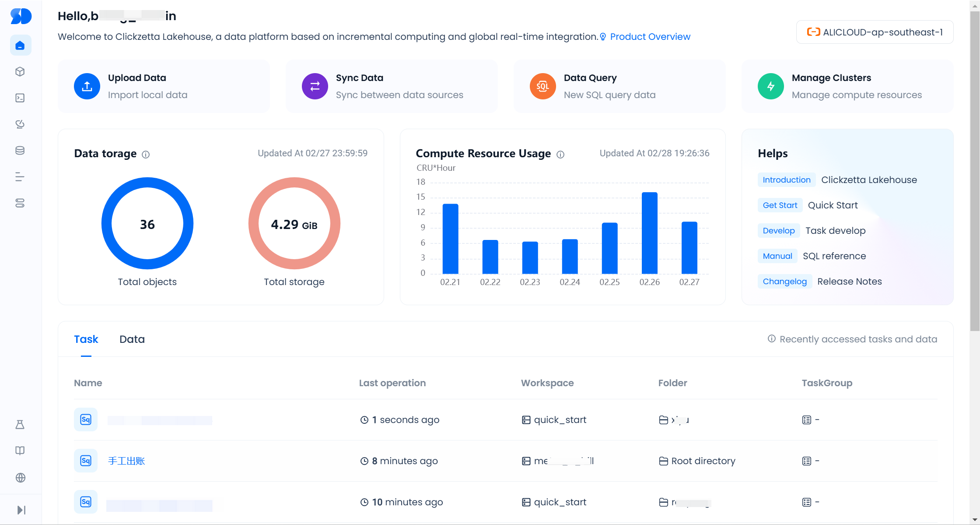
Task: Open the Changelog Release Notes link
Action: 849,282
